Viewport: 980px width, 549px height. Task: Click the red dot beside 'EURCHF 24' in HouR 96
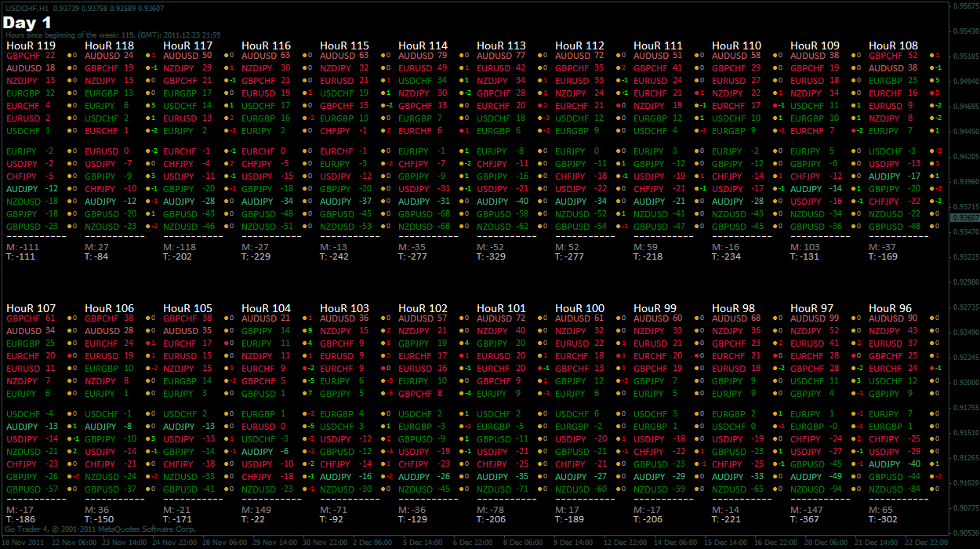click(931, 369)
